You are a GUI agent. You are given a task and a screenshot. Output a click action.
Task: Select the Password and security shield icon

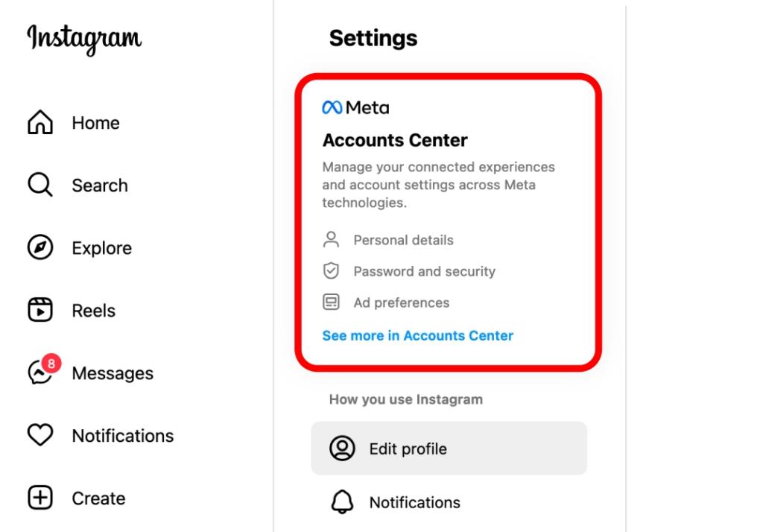333,270
